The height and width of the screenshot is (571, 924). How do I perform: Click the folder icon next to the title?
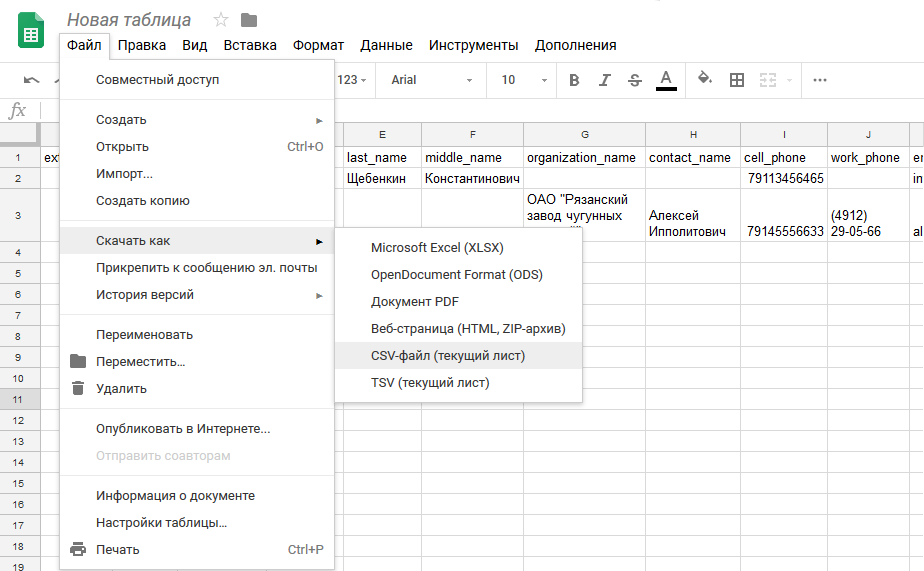[x=249, y=20]
